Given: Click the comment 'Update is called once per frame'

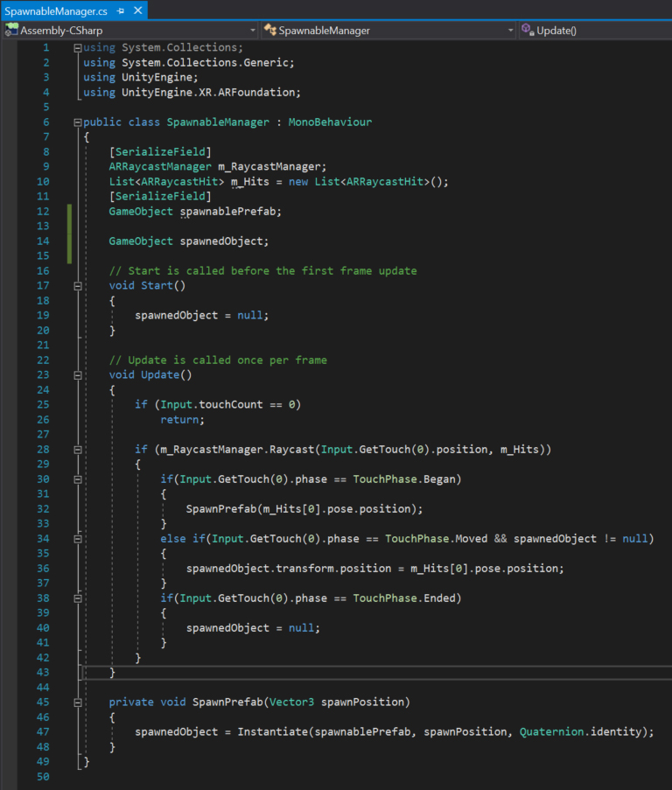Looking at the screenshot, I should (227, 360).
